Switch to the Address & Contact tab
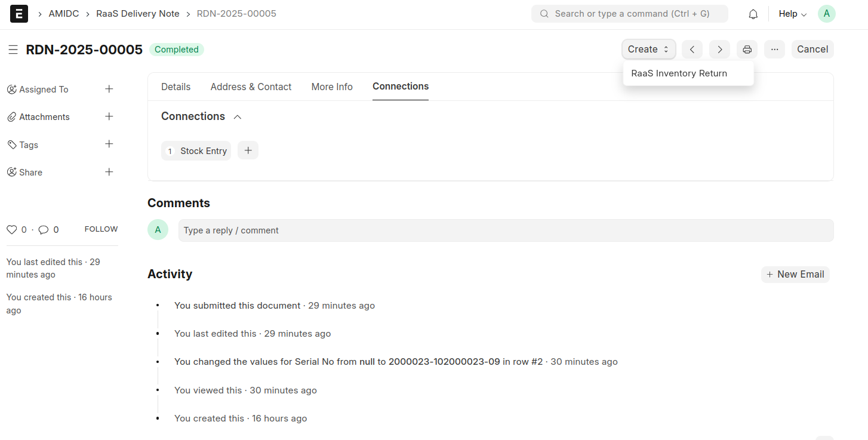 point(251,87)
